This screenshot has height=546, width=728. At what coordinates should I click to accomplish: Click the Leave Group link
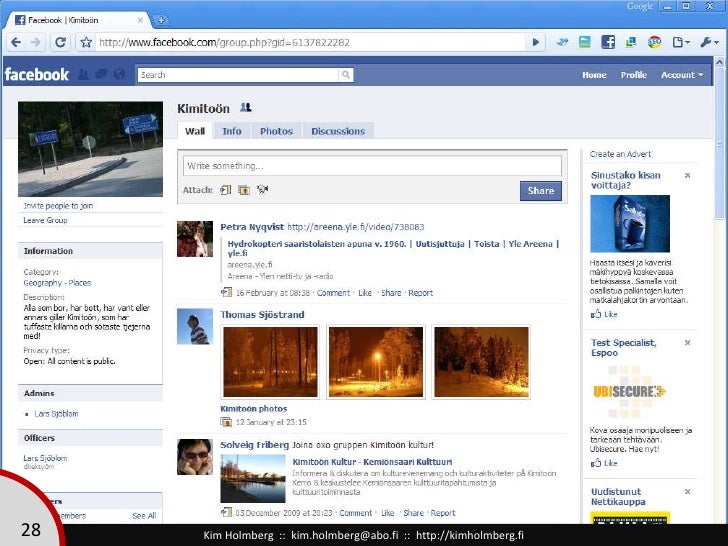(x=46, y=220)
